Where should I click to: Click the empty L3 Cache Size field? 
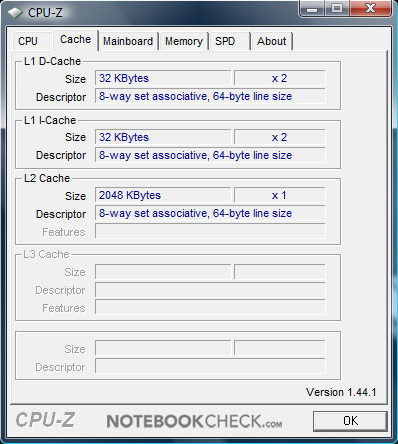click(x=163, y=272)
